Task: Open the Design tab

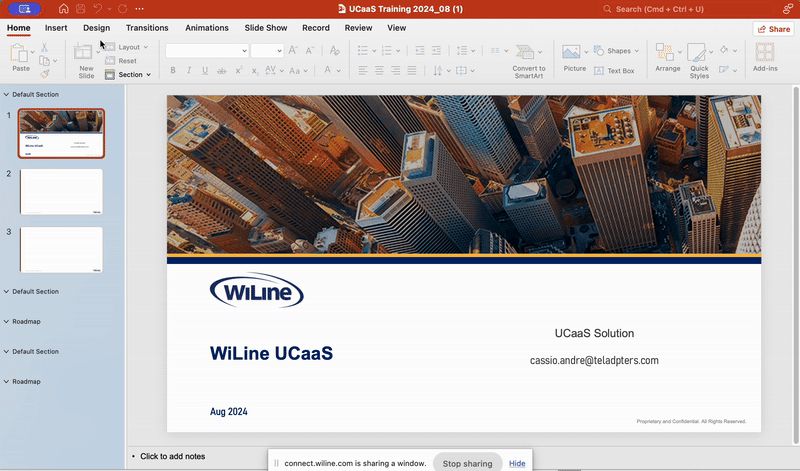Action: 96,28
